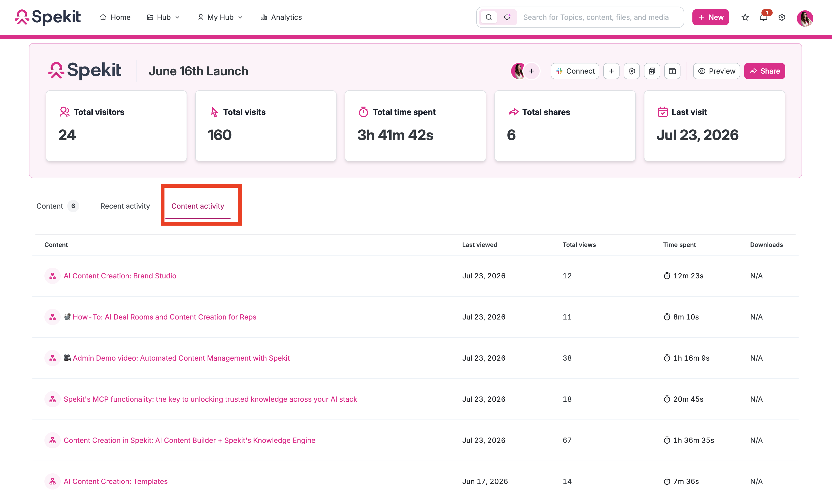The width and height of the screenshot is (832, 504).
Task: Click the stopwatch icon next to 1h 16m 9s
Action: (x=667, y=358)
